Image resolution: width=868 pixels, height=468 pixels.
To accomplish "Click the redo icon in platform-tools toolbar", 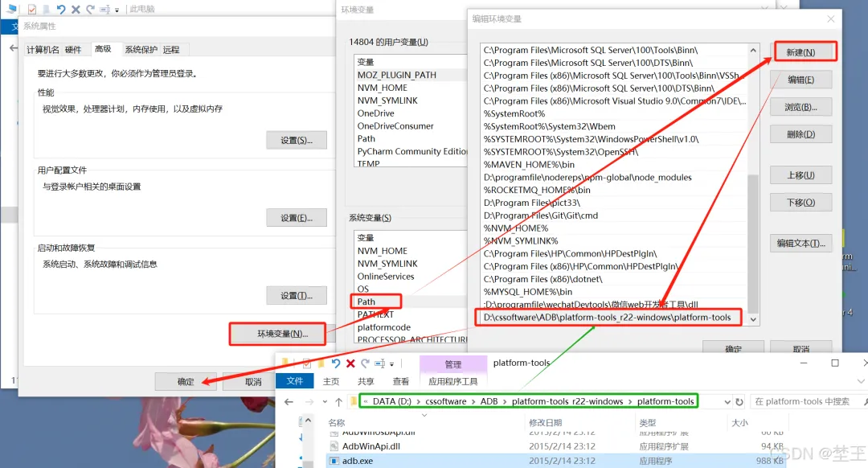I will [x=365, y=363].
